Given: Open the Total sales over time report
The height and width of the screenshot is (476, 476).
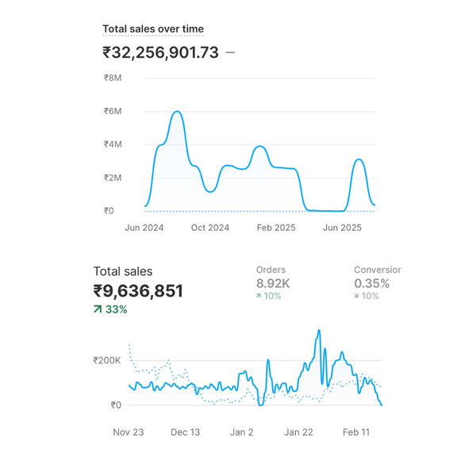Looking at the screenshot, I should [153, 29].
